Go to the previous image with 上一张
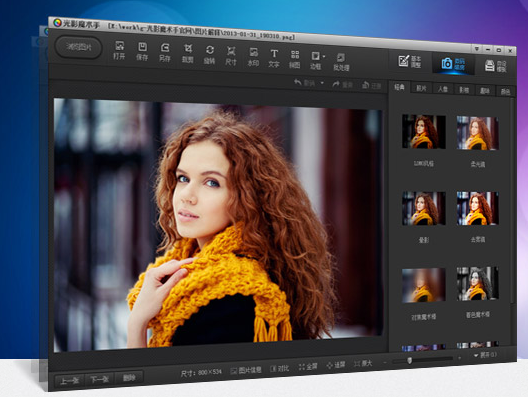The image size is (528, 397). tap(69, 380)
